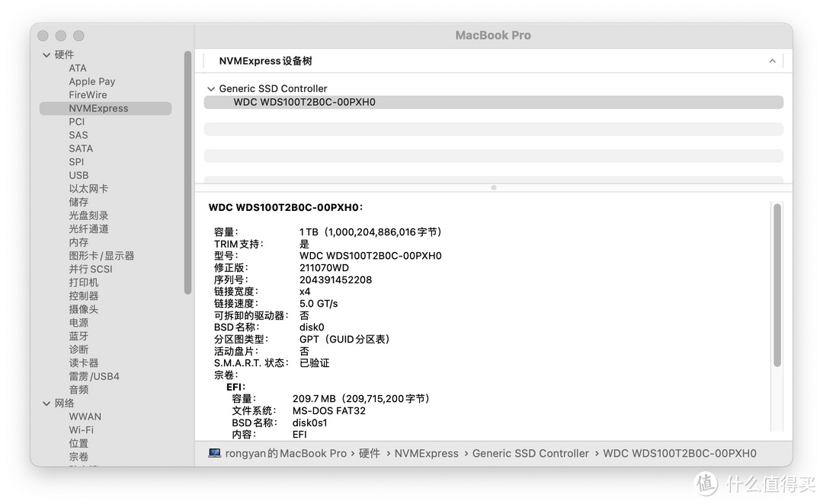Open 光盘刻录 in the sidebar
The width and height of the screenshot is (823, 504).
click(x=88, y=215)
